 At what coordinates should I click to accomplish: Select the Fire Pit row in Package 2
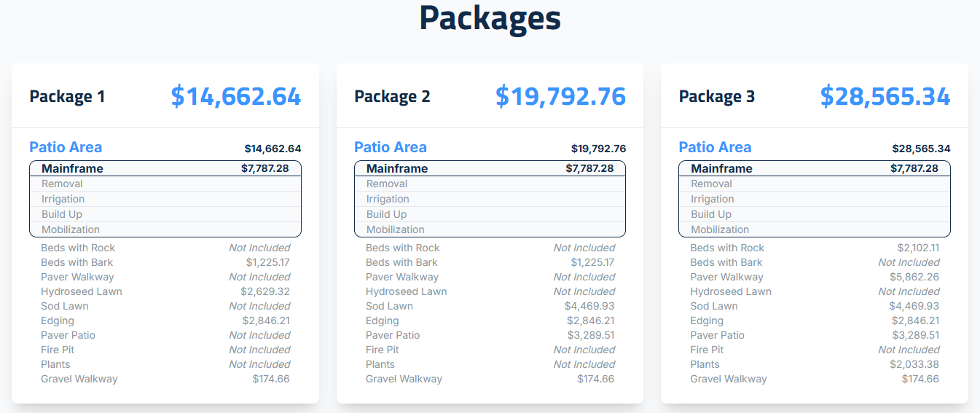383,350
